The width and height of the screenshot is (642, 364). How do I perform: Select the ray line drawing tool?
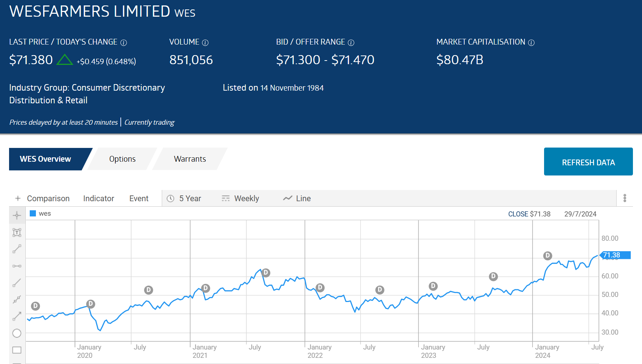pos(17,282)
